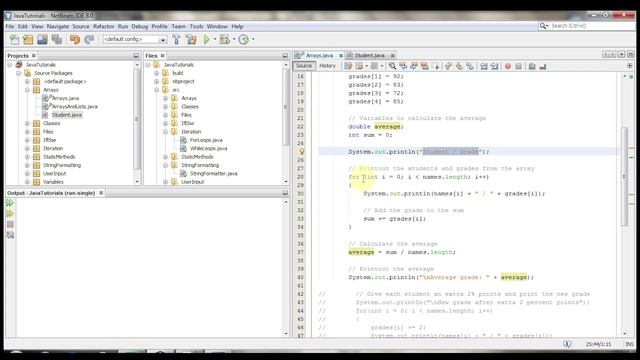Expand the StaticMethods package in Projects tree

click(27, 157)
